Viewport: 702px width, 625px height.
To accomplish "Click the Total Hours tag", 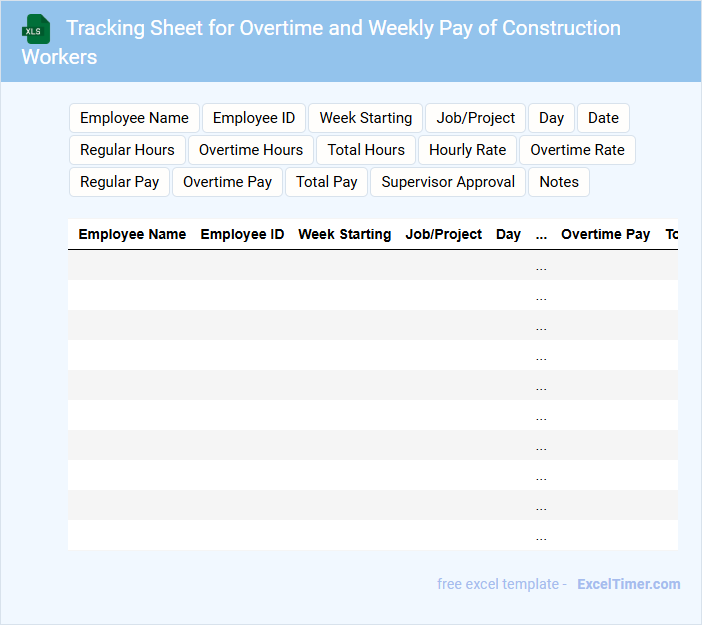I will point(366,150).
